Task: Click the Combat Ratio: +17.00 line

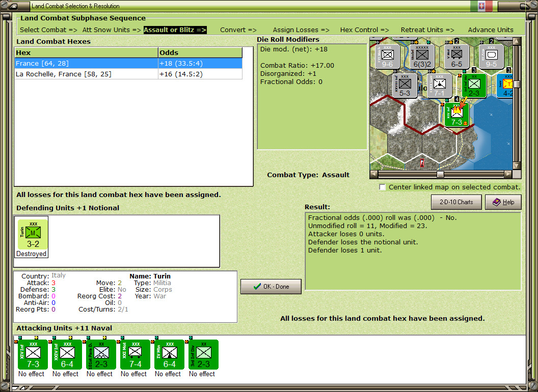Action: 297,66
